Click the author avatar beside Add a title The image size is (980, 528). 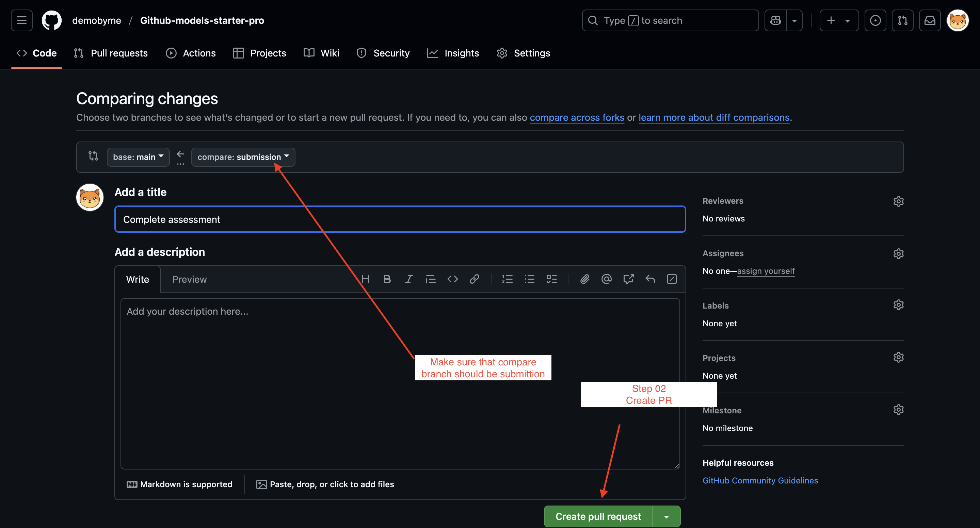(90, 197)
